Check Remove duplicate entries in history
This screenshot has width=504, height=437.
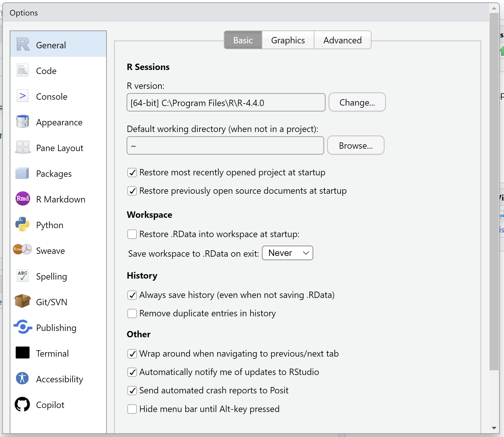pyautogui.click(x=132, y=313)
